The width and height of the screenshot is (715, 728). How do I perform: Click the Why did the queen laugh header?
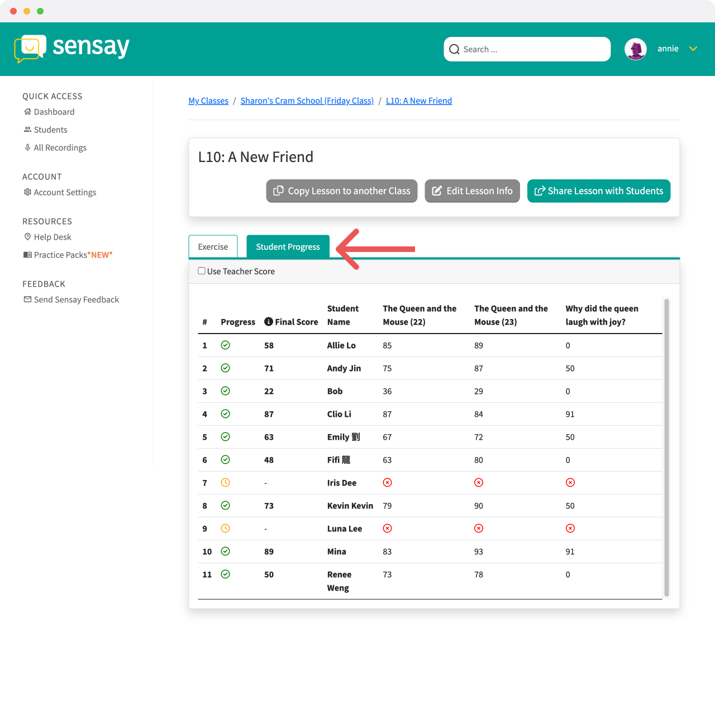coord(602,315)
